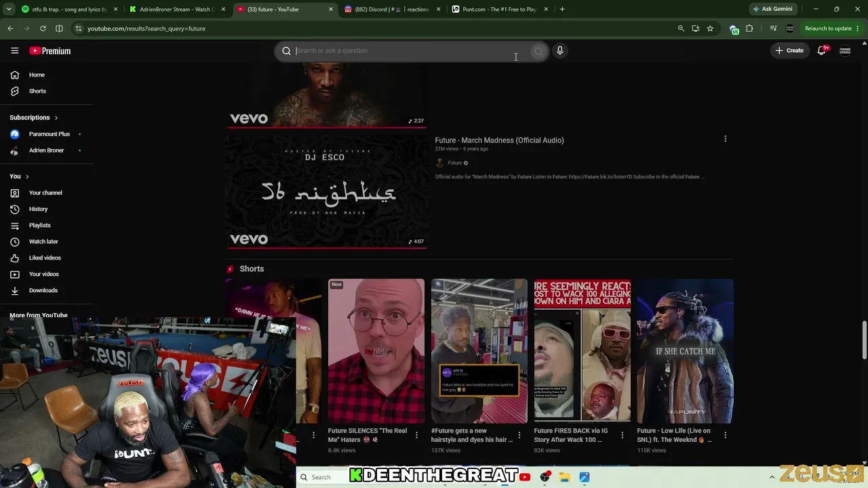This screenshot has width=868, height=488.
Task: Open more options for March Madness video
Action: pyautogui.click(x=725, y=139)
